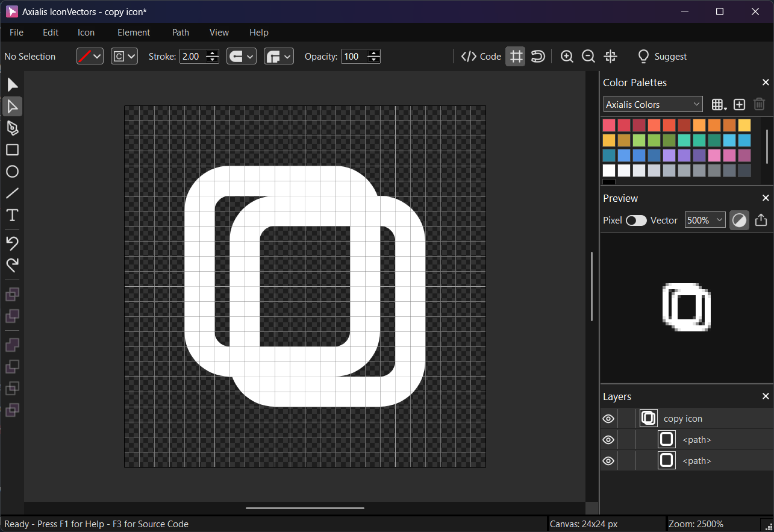Open the Element menu
The image size is (774, 532).
[x=133, y=32]
